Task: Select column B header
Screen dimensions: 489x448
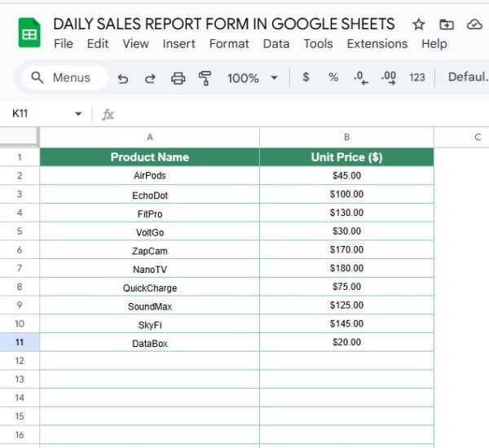Action: click(x=346, y=137)
